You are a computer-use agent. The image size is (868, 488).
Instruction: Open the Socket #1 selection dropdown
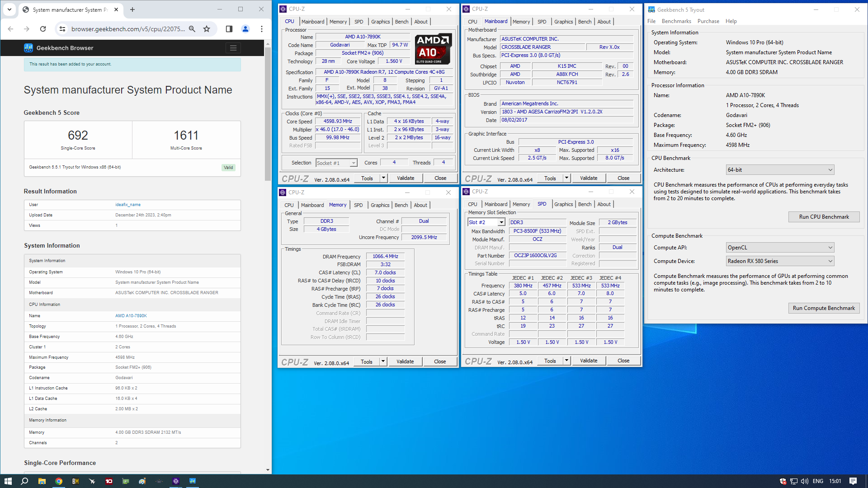pyautogui.click(x=336, y=163)
